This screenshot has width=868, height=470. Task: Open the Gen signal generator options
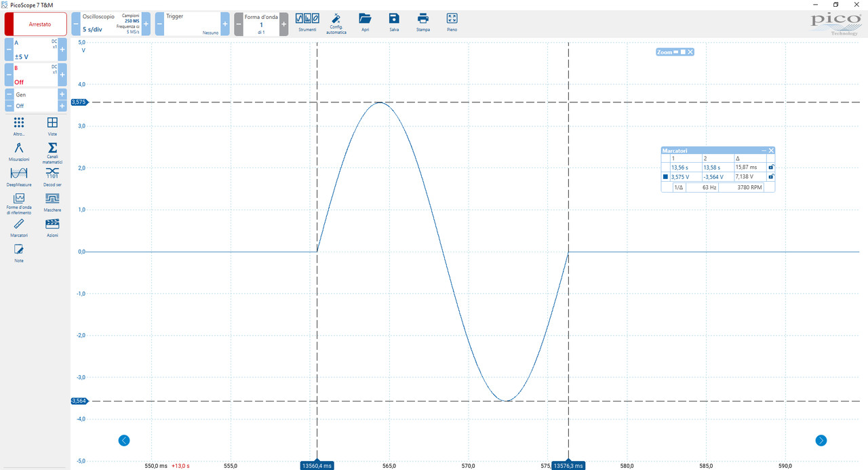click(36, 95)
